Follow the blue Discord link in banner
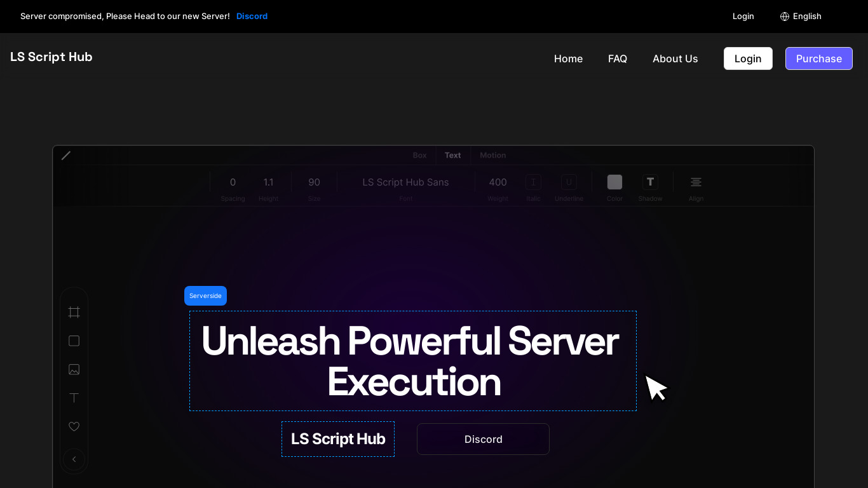 (252, 17)
